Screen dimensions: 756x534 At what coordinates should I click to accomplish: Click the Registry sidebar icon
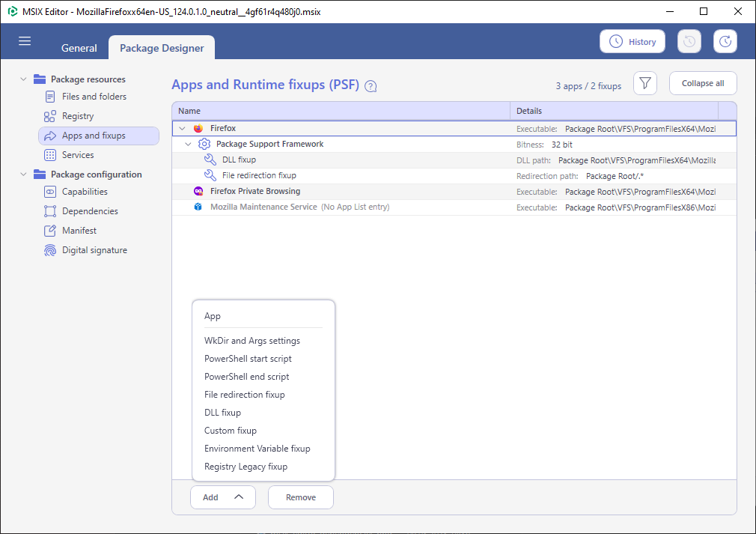[50, 116]
